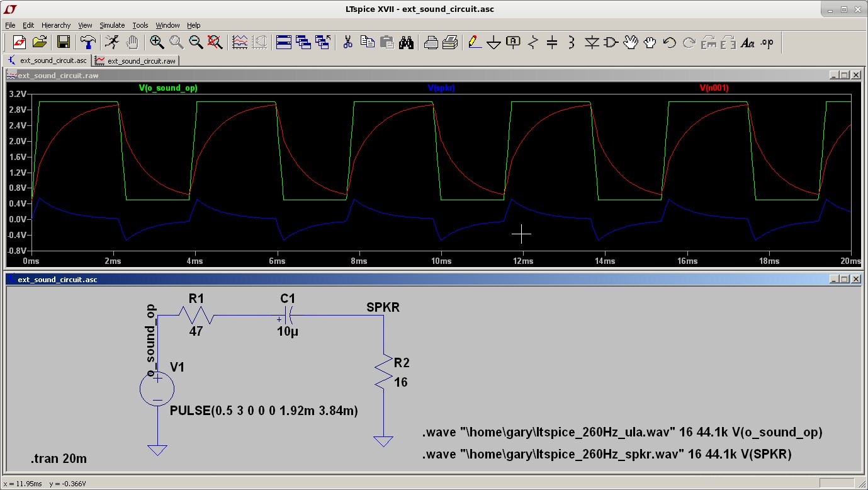Click the Zoom Out magnifier icon
The width and height of the screenshot is (868, 490).
(196, 42)
